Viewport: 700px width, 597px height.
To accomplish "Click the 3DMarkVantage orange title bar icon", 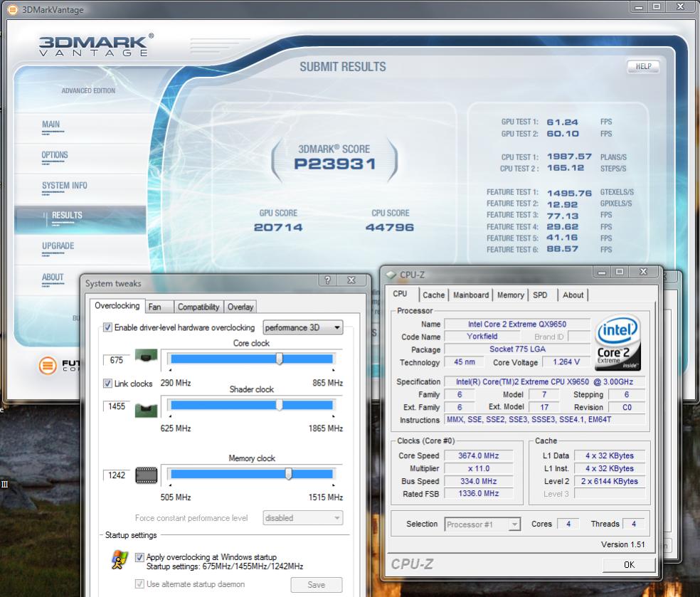I will (x=13, y=9).
